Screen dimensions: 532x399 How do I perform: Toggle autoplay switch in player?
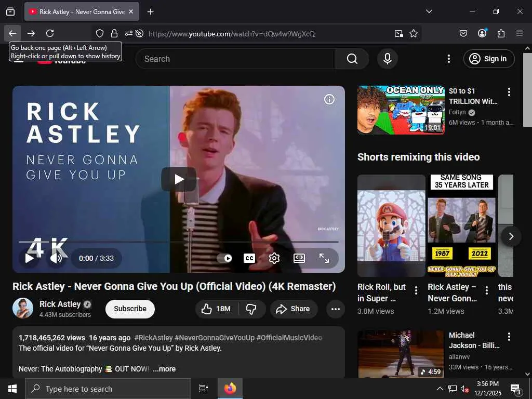point(224,258)
